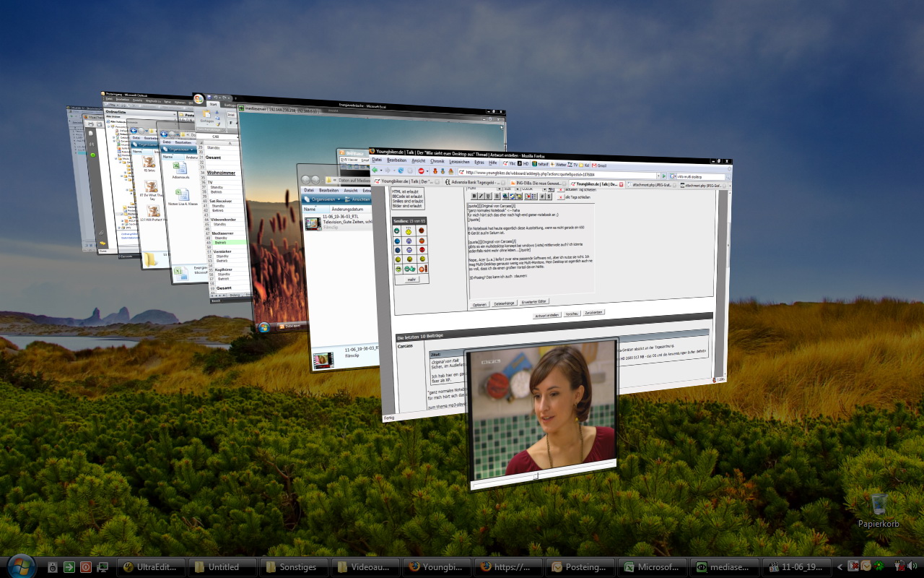Open the Firefox tab list dropdown
Image resolution: width=924 pixels, height=578 pixels.
(x=730, y=186)
